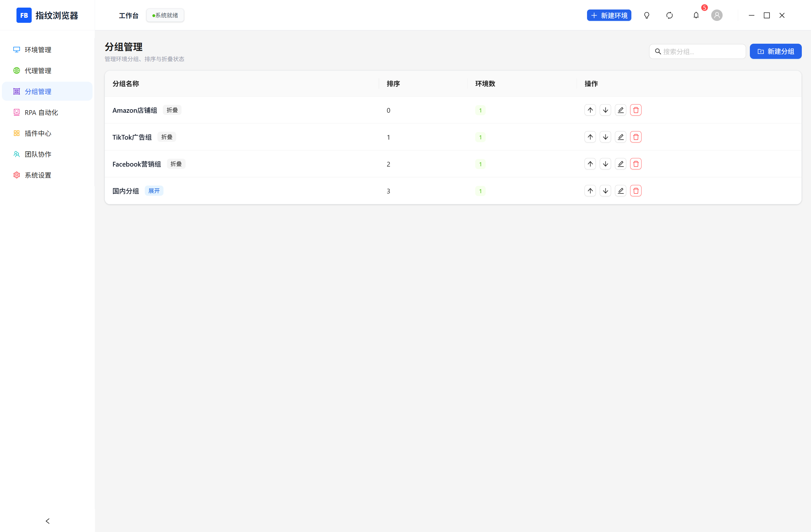Viewport: 811px width, 532px height.
Task: Click the Facebook营销组 name
Action: (x=137, y=164)
